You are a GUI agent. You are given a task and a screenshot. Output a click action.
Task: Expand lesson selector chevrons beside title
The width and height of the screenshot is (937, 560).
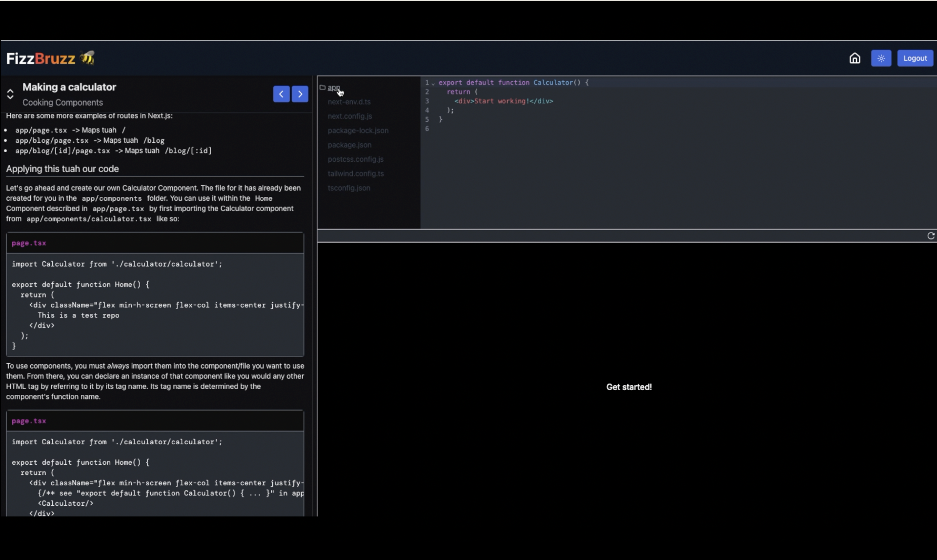[10, 94]
